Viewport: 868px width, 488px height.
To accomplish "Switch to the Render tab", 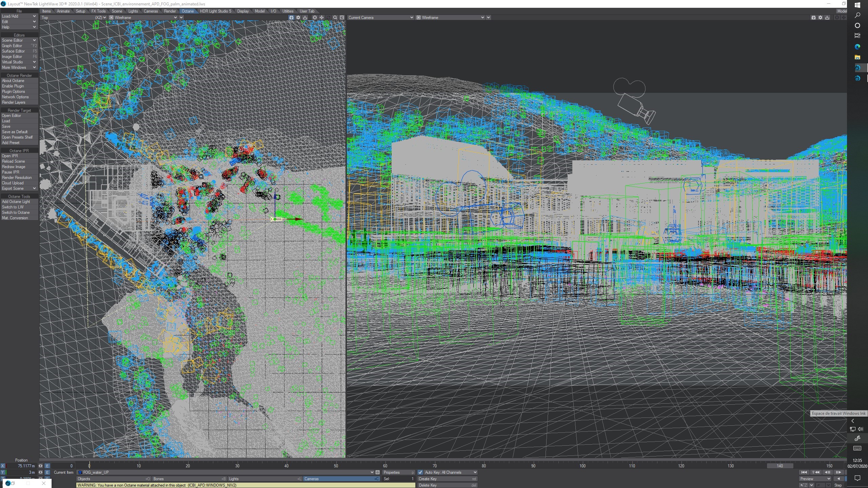I will pos(170,11).
